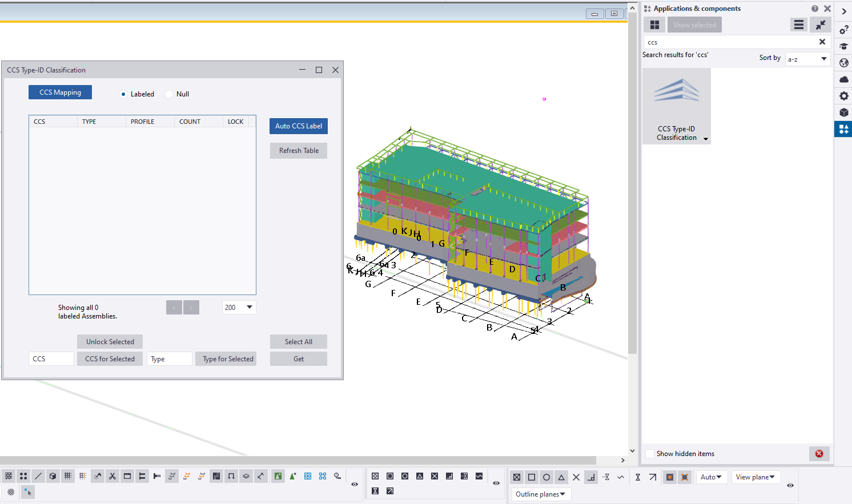Open the hamburger menu in Applications & components panel
Viewport: 852px width, 504px height.
(x=798, y=25)
